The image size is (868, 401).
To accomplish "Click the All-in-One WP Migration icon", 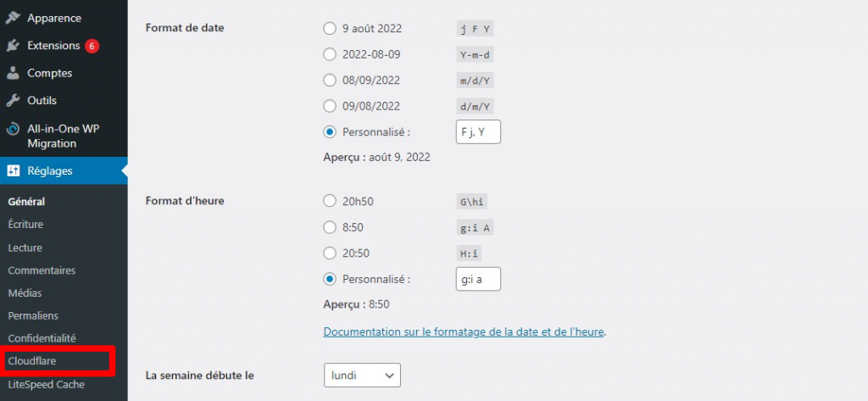I will pos(14,130).
